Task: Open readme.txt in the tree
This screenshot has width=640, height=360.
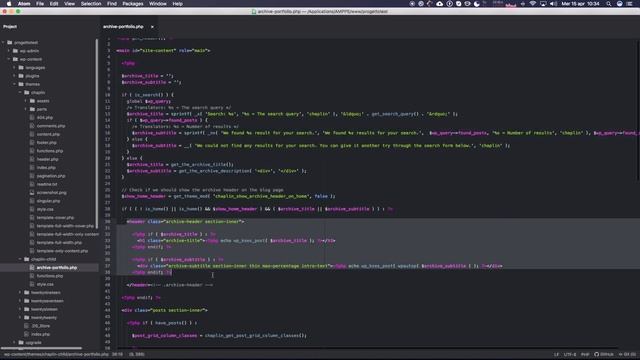Action: coord(47,184)
